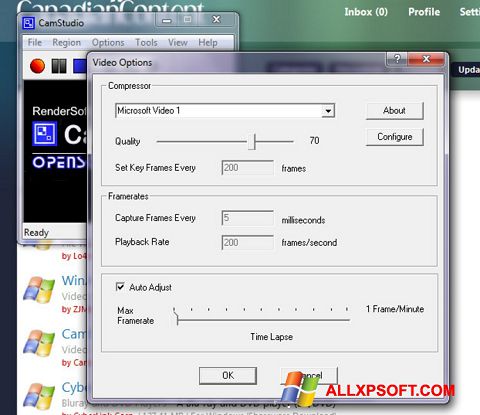Click the Pause button in CamStudio toolbar

tap(59, 66)
